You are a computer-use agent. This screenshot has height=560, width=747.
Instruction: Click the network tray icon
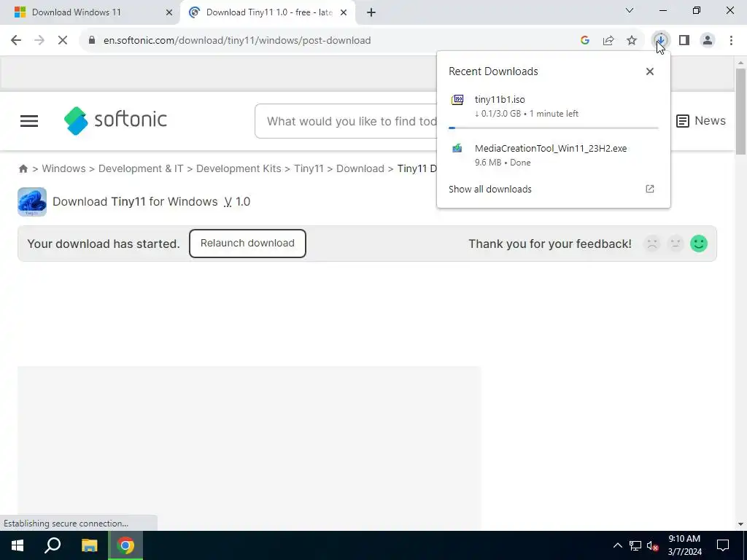click(x=635, y=545)
